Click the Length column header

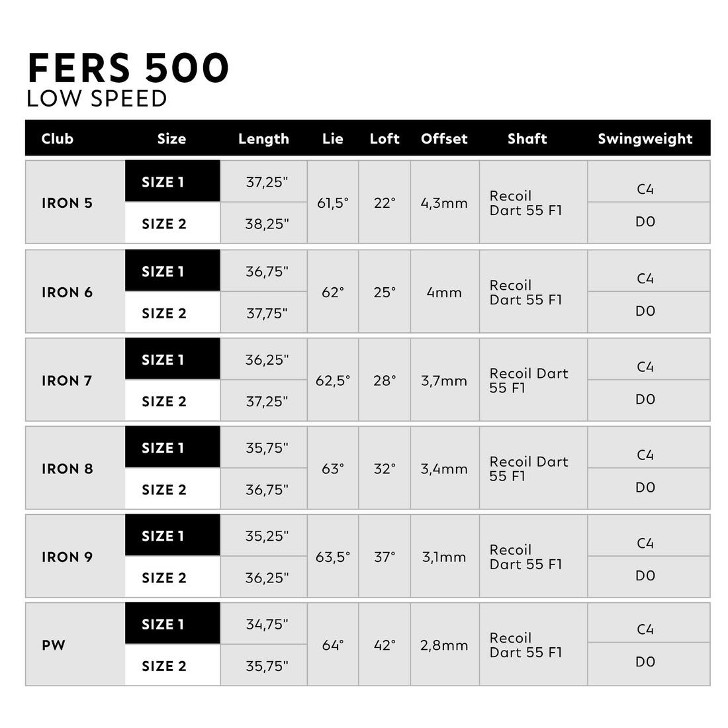point(263,139)
